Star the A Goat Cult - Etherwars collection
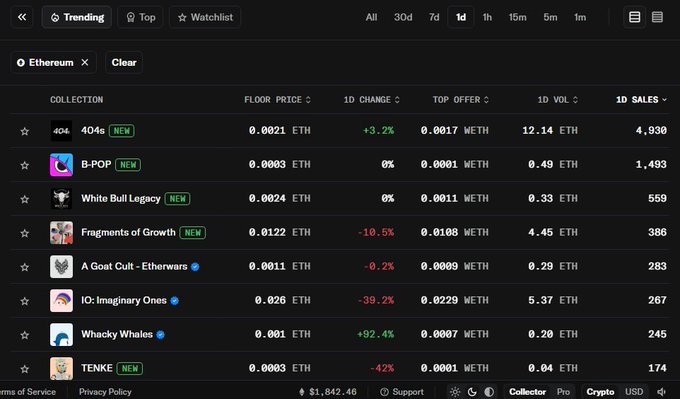This screenshot has width=680, height=399. point(25,267)
